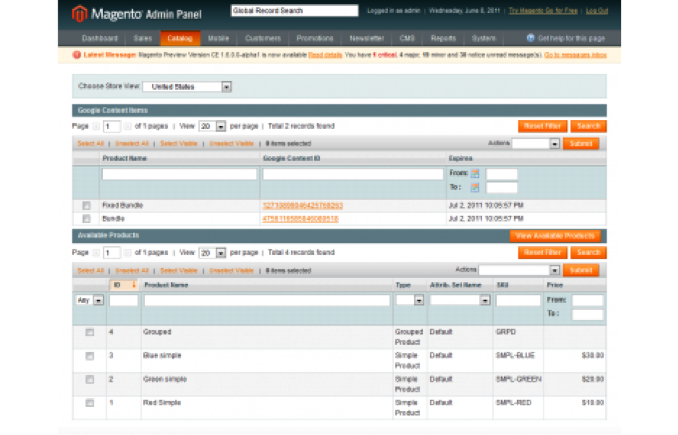
Task: Click the Log Out link
Action: pos(597,11)
